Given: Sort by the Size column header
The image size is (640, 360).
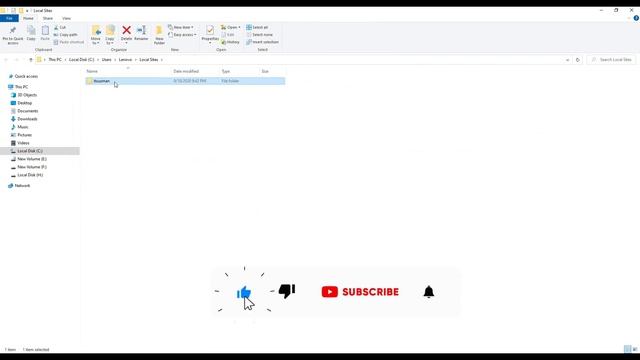Looking at the screenshot, I should (x=265, y=71).
